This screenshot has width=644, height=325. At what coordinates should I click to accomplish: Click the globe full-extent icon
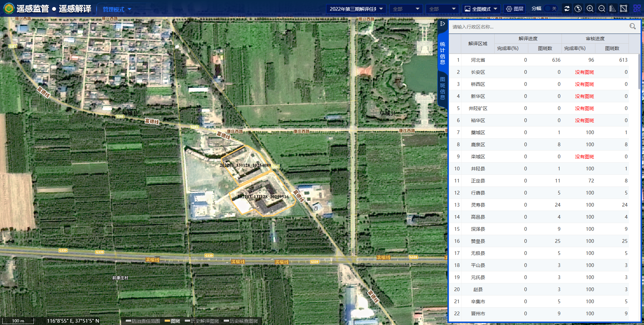pyautogui.click(x=578, y=9)
